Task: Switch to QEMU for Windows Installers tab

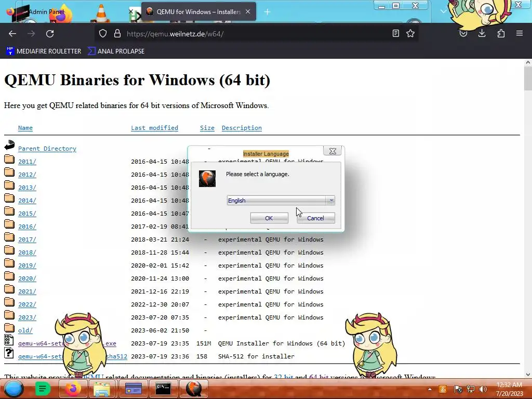Action: click(x=198, y=12)
